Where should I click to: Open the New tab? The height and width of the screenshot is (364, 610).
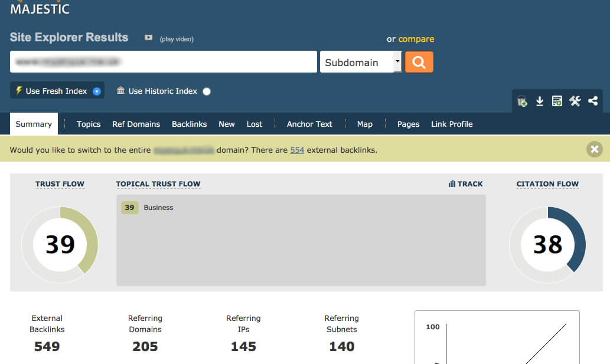226,124
